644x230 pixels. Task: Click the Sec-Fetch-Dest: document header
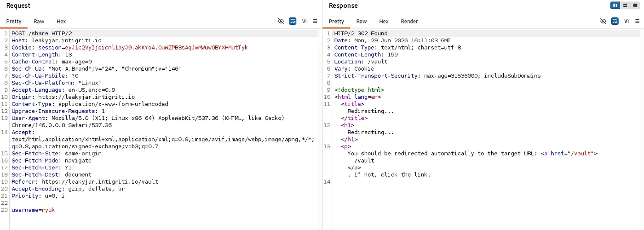click(x=52, y=174)
